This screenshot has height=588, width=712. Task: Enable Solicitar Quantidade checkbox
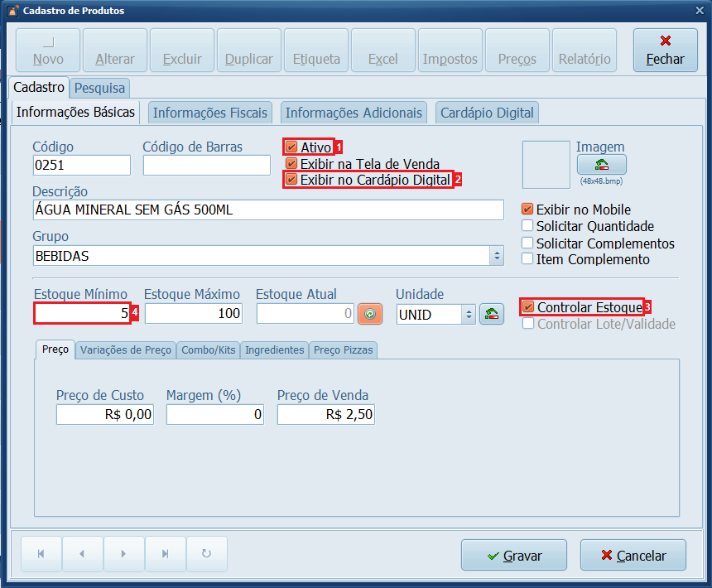coord(527,226)
